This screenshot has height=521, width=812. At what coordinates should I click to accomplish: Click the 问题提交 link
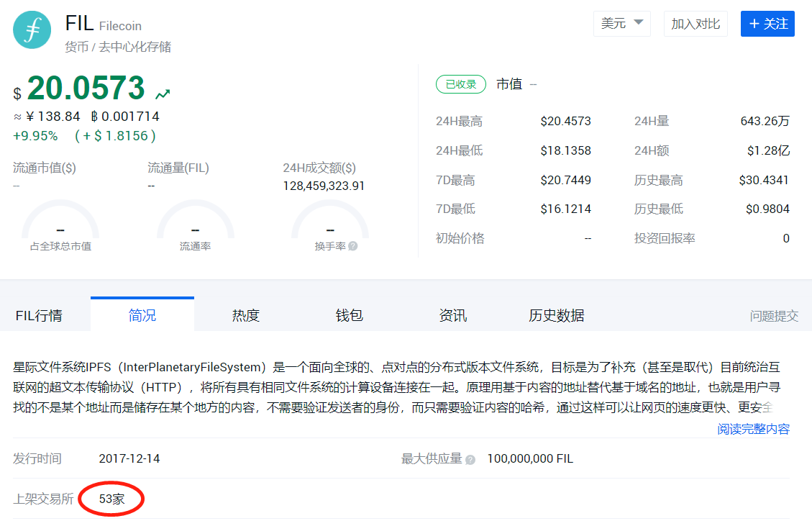[x=774, y=316]
